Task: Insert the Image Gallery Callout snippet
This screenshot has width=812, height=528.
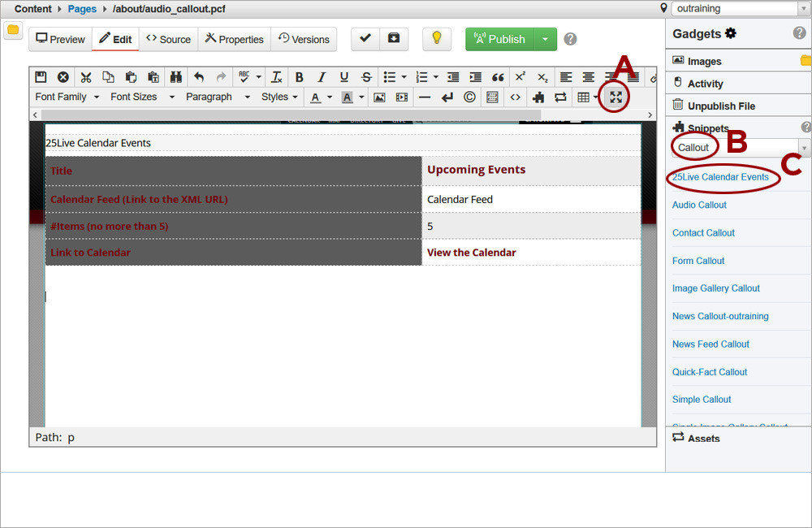Action: 715,288
